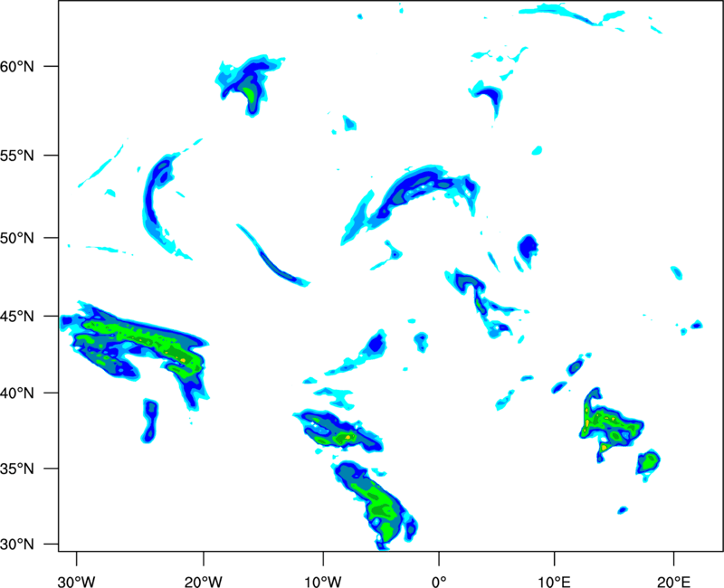Click the 40°N latitude label
Screen dimensions: 724x588
point(17,394)
